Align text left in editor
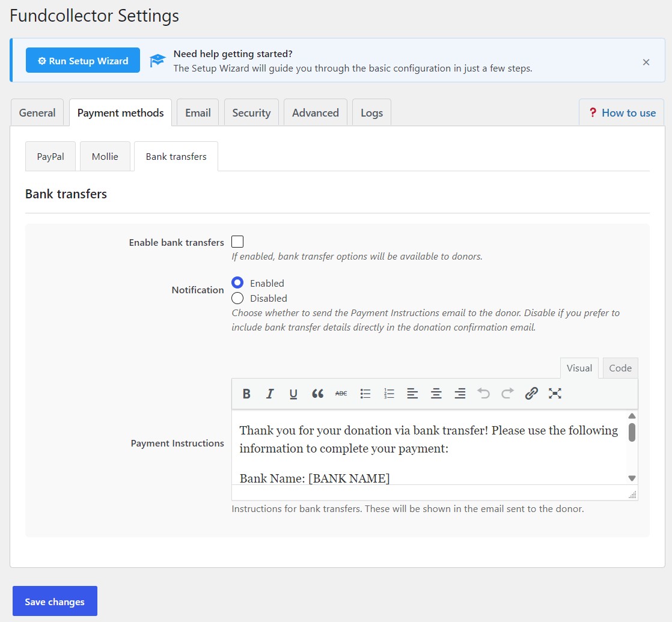Image resolution: width=672 pixels, height=622 pixels. pyautogui.click(x=412, y=394)
